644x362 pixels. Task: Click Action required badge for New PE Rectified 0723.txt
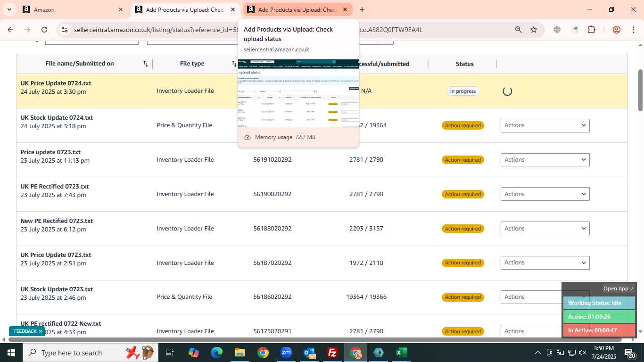[463, 229]
